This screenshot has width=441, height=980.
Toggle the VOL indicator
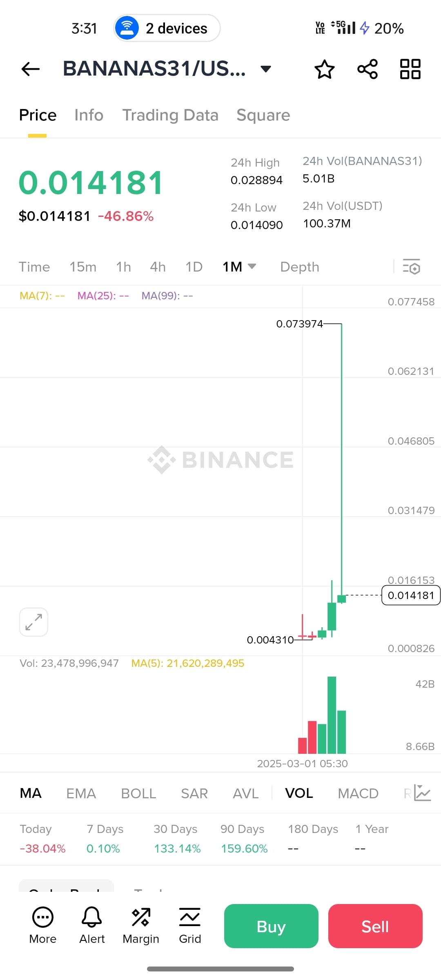coord(299,793)
